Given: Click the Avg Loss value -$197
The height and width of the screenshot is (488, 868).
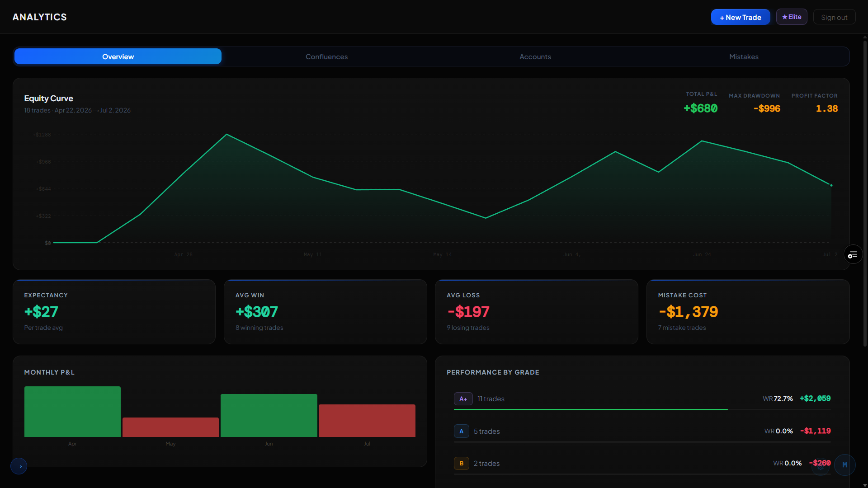Looking at the screenshot, I should [468, 312].
